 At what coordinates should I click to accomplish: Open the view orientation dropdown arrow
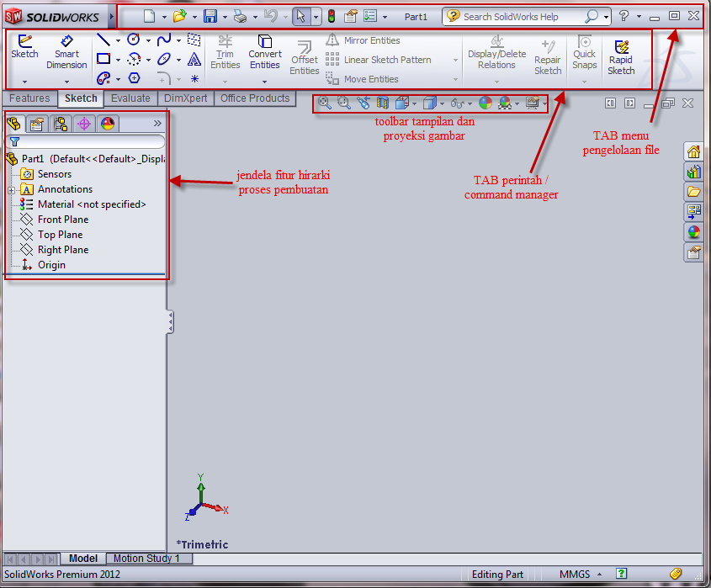[415, 103]
